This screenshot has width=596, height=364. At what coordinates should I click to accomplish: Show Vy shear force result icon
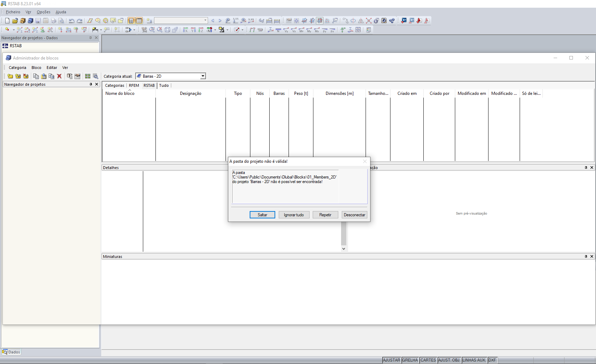point(286,30)
